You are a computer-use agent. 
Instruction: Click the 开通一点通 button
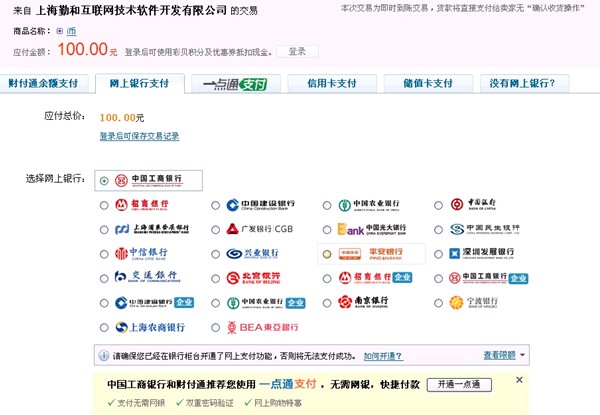pyautogui.click(x=460, y=384)
